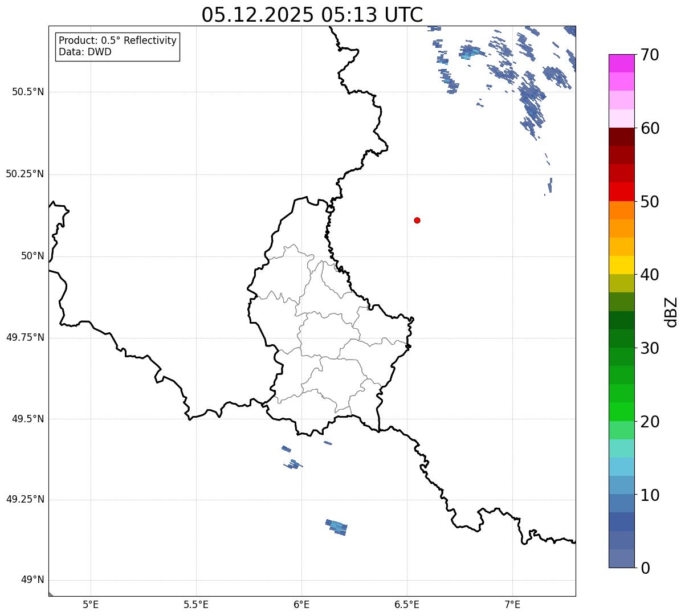
Task: Click the 6.5°E longitude label
Action: click(x=407, y=604)
